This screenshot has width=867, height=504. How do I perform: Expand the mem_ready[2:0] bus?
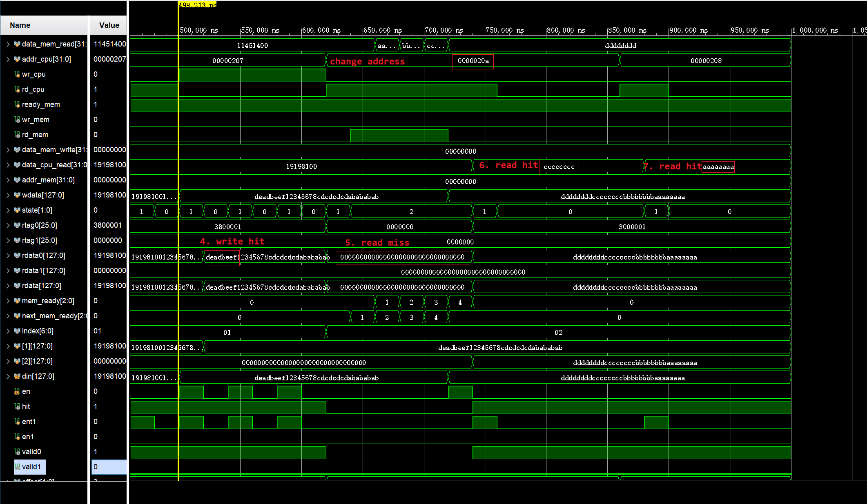point(8,301)
